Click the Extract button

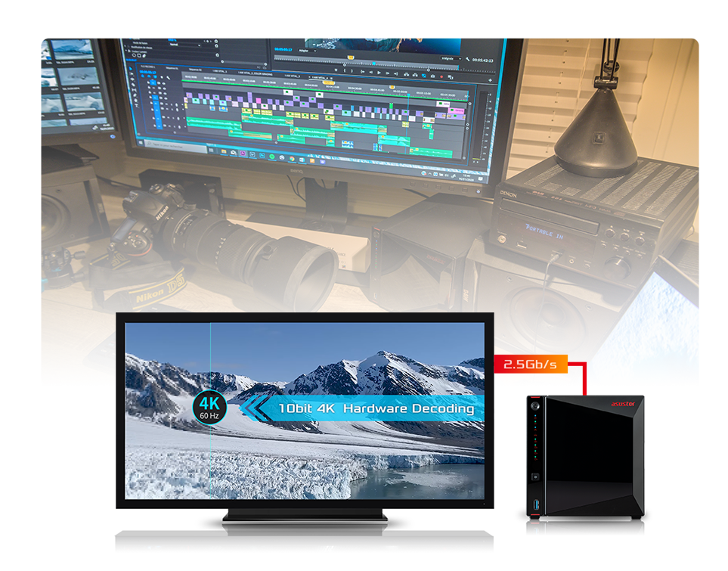point(415,76)
